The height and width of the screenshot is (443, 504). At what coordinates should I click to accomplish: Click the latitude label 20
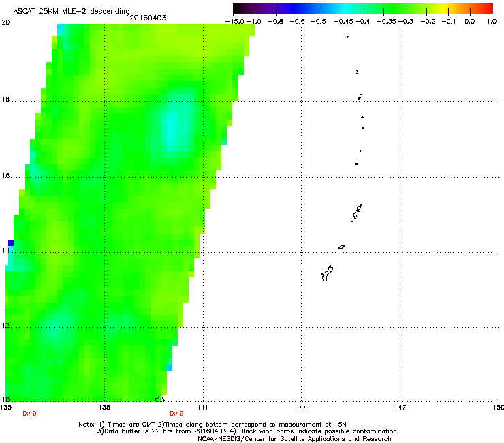[x=5, y=22]
